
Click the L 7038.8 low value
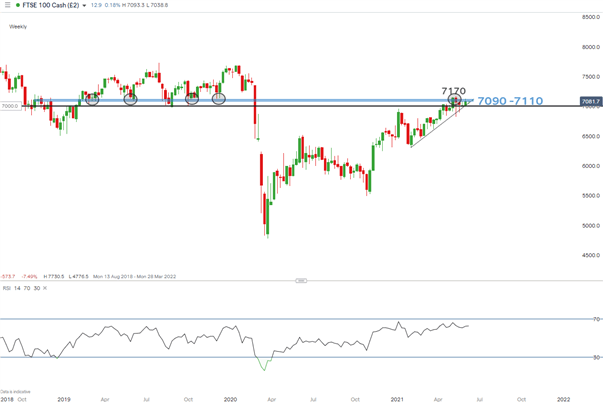[x=157, y=5]
